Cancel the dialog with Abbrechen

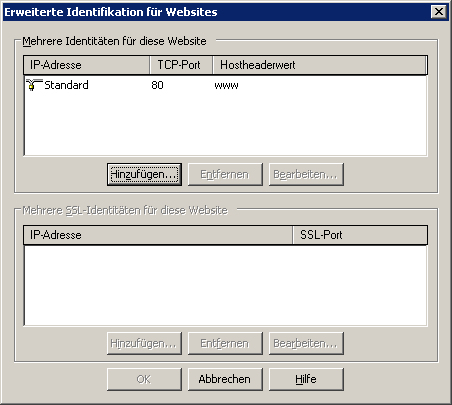tap(225, 379)
